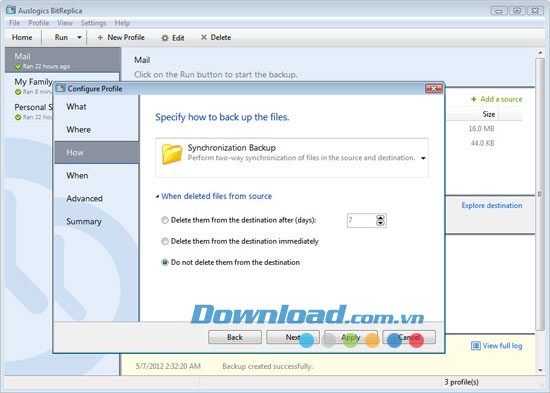Click green check status icon under My Family
The width and height of the screenshot is (550, 393).
(18, 92)
